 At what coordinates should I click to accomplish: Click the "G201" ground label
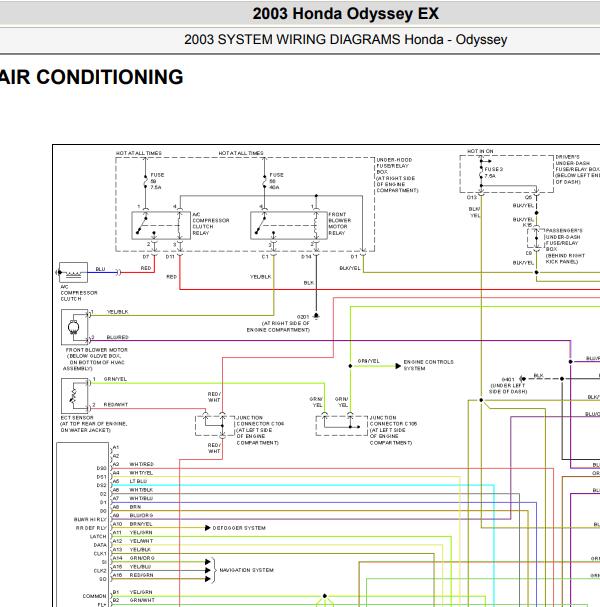coord(303,317)
